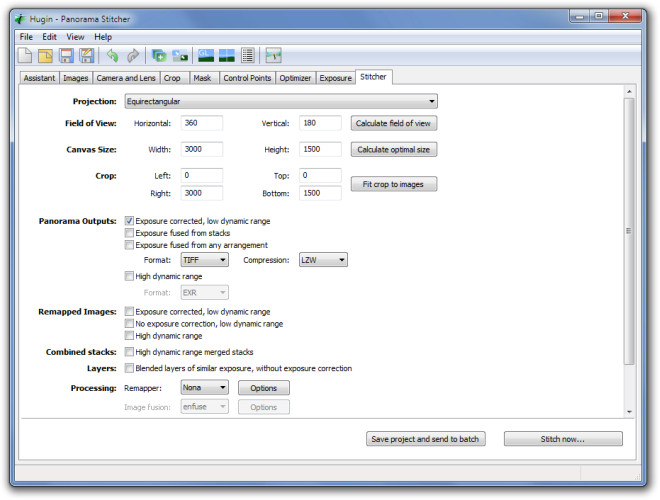Check Remapped Images exposure corrected option
660x500 pixels.
[x=129, y=311]
